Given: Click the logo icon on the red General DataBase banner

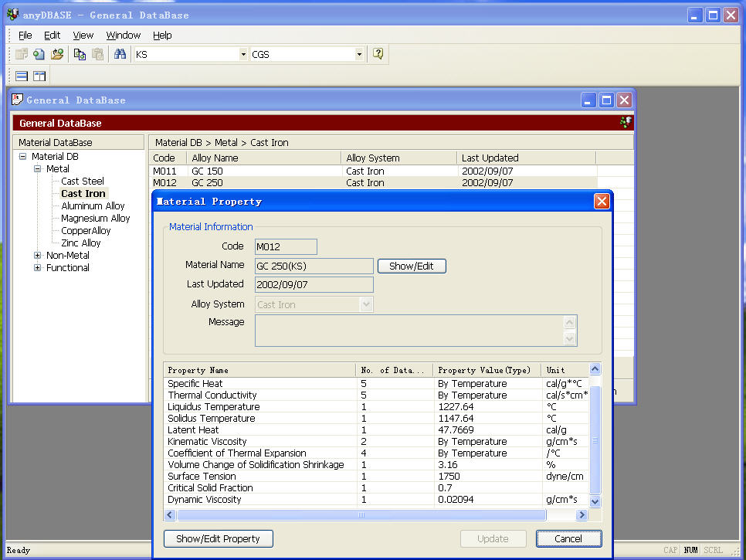Looking at the screenshot, I should pos(626,123).
